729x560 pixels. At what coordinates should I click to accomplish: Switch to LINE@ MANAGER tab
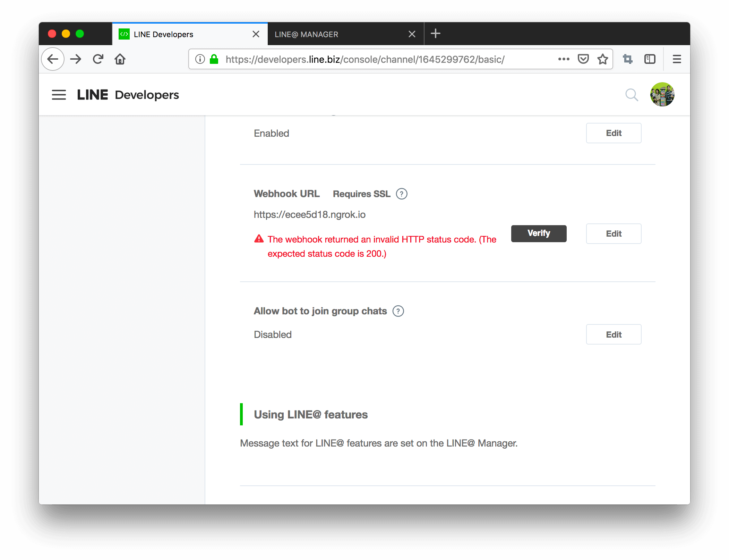(x=346, y=34)
